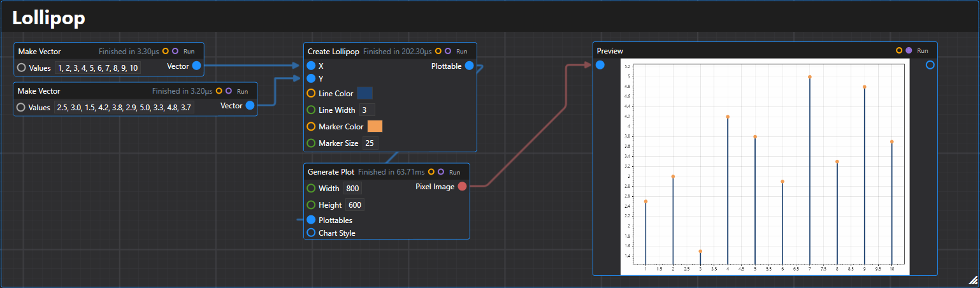Click 'Finished in 3.30µs' status text

[129, 51]
